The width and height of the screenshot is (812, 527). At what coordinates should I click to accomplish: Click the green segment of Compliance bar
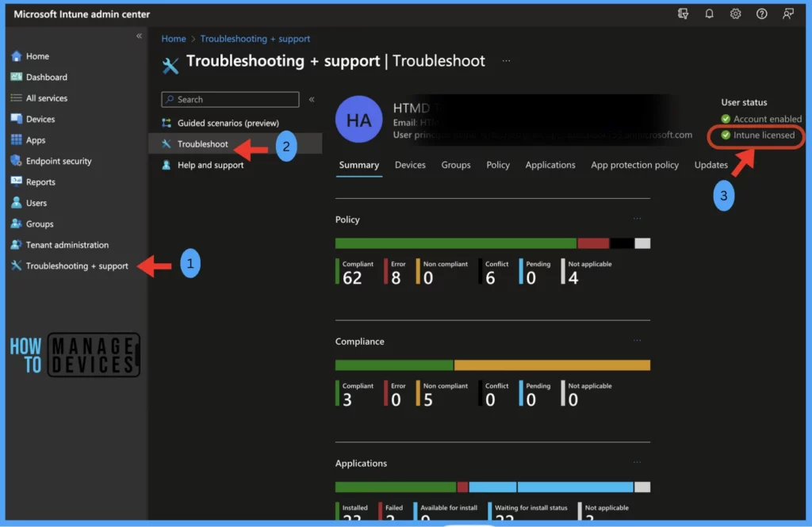coord(394,365)
